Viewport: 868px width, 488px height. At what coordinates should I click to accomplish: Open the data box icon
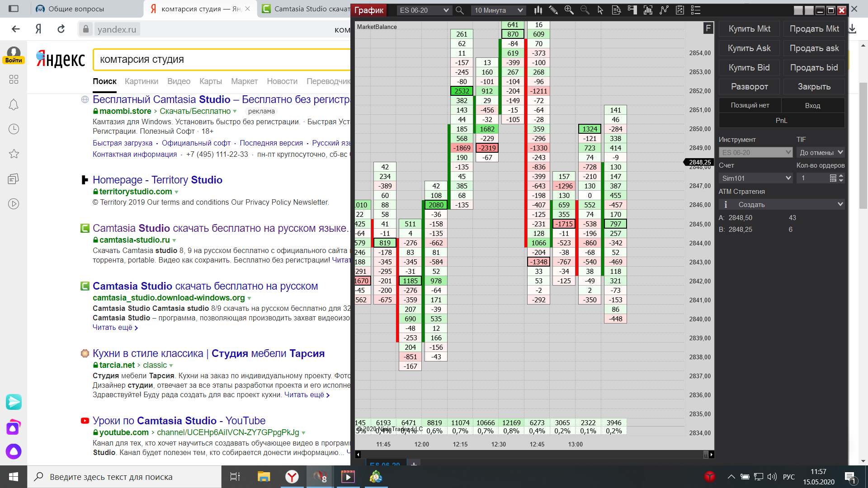click(x=616, y=10)
